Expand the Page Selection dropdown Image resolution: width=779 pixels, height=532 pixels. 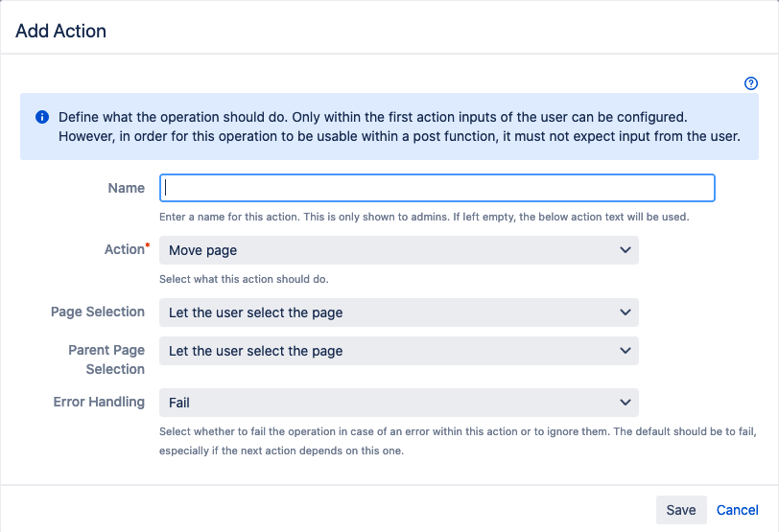(398, 312)
